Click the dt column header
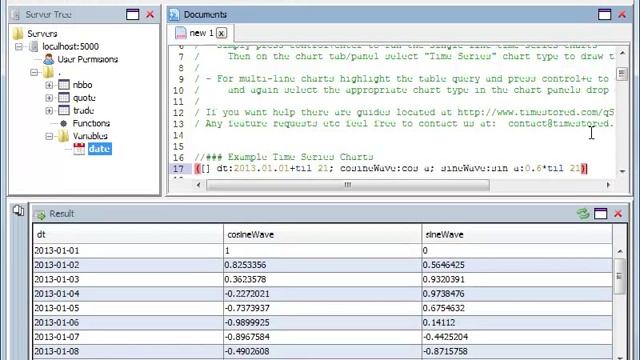This screenshot has width=640, height=360. tap(128, 235)
